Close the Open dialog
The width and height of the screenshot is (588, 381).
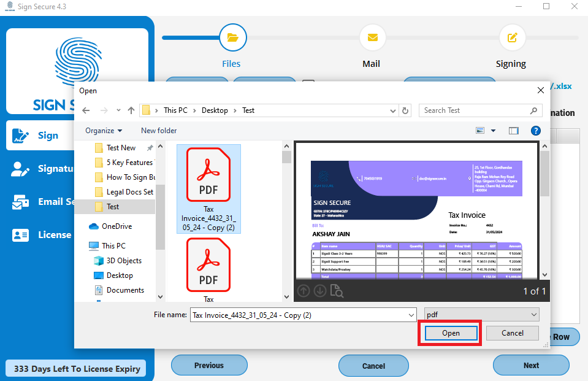(x=540, y=90)
